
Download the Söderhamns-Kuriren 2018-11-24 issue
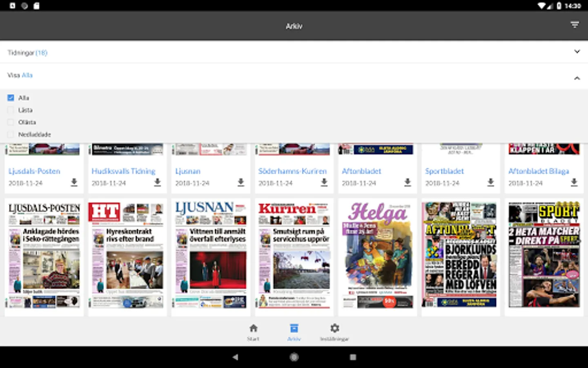click(324, 182)
